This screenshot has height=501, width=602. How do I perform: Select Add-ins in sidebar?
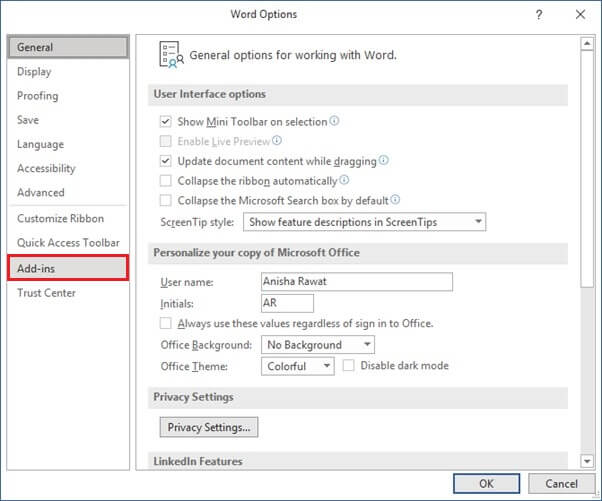click(x=68, y=268)
